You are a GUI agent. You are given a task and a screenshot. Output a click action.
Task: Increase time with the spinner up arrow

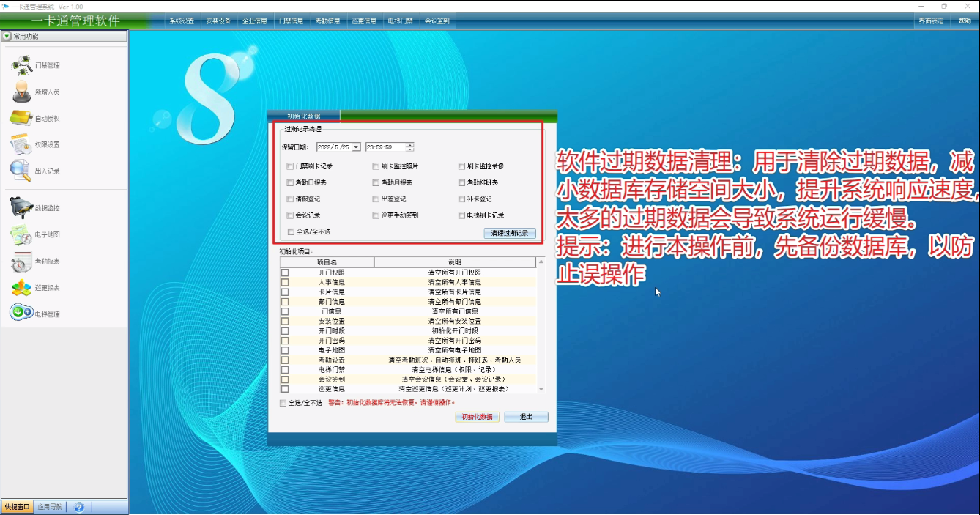point(410,145)
